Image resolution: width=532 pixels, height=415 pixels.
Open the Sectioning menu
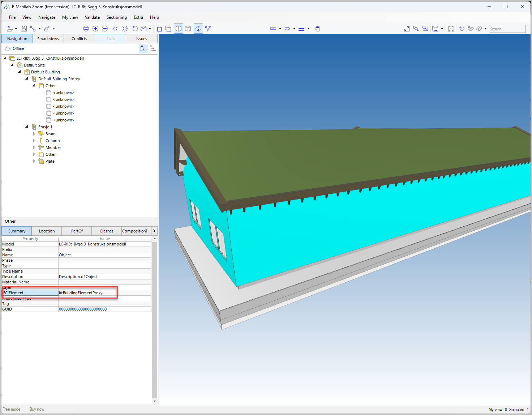116,17
